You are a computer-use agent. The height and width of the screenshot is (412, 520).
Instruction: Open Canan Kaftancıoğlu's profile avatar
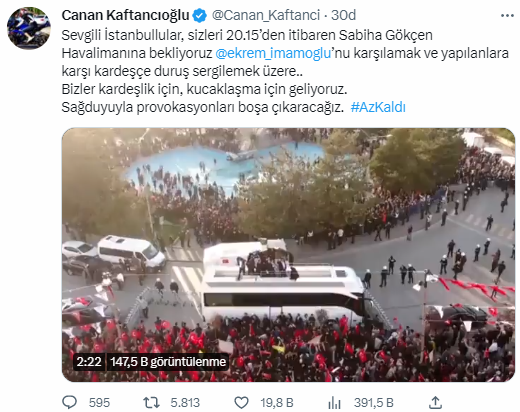click(29, 28)
